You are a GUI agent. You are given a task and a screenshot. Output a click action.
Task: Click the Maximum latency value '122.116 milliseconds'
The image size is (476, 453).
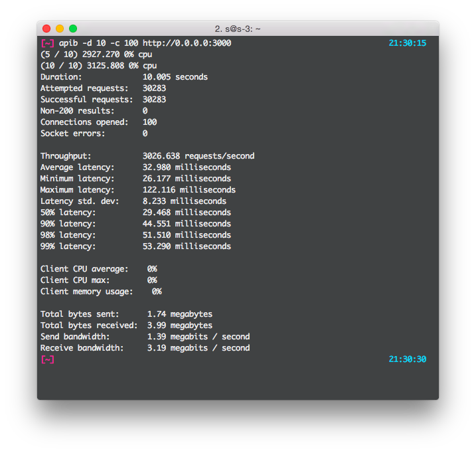(x=189, y=189)
